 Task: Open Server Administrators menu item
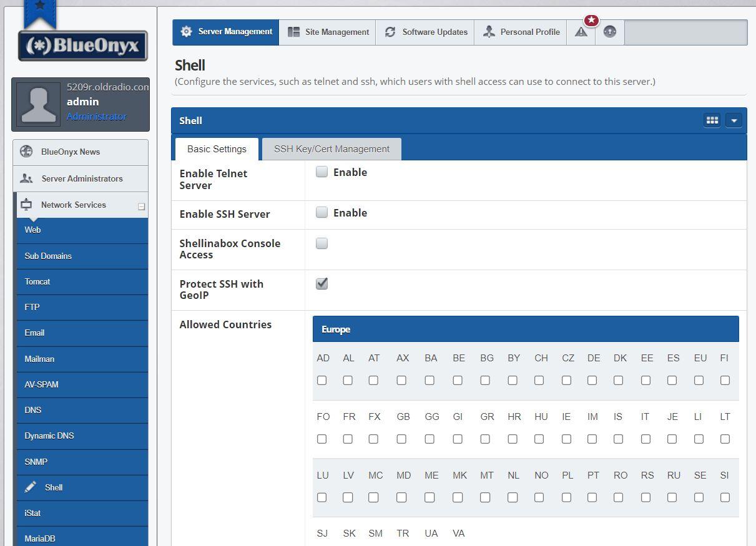(x=81, y=178)
